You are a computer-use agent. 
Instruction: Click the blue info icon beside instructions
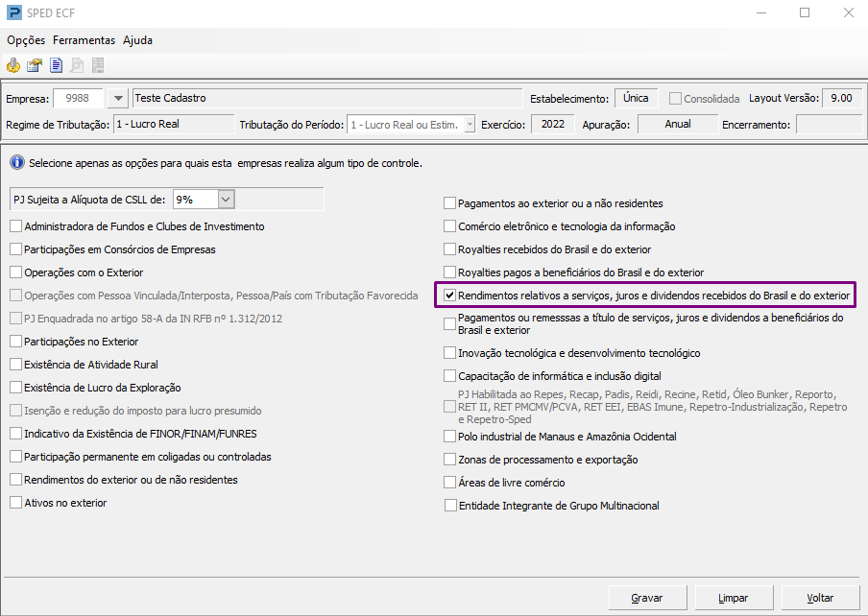pos(17,162)
